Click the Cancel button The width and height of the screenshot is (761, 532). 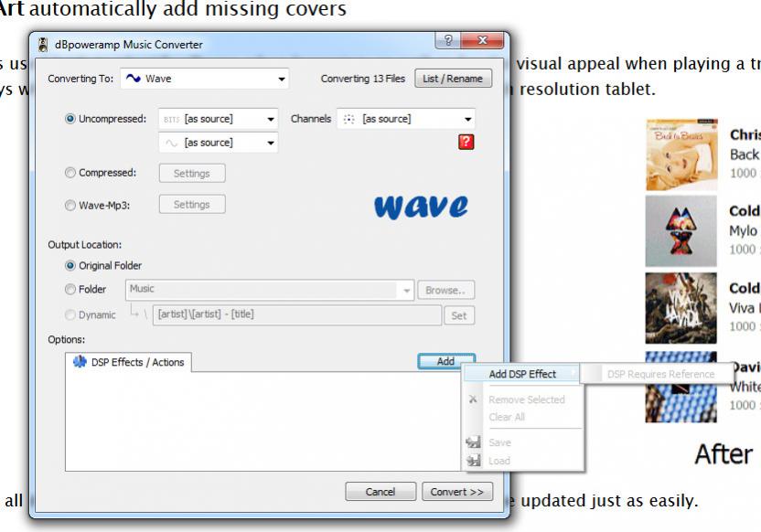(x=380, y=491)
